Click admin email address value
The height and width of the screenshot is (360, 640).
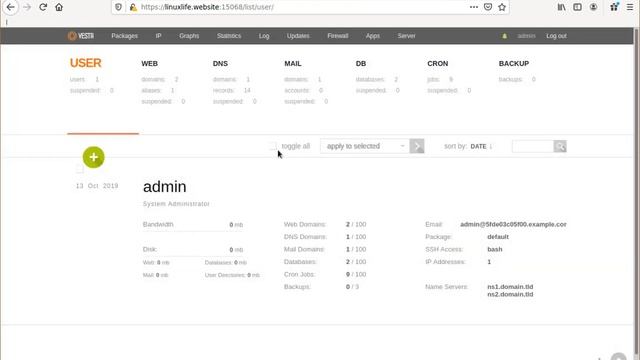point(513,224)
